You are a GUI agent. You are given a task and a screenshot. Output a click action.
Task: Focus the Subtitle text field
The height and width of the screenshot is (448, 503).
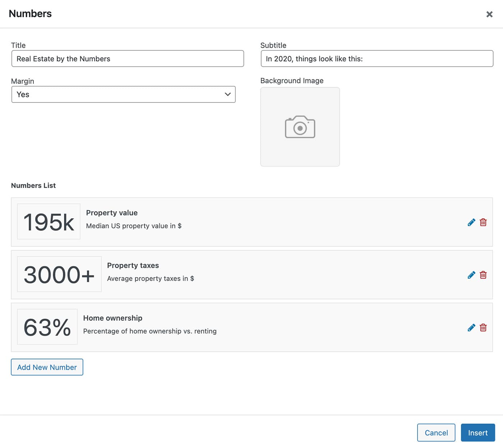click(x=377, y=59)
